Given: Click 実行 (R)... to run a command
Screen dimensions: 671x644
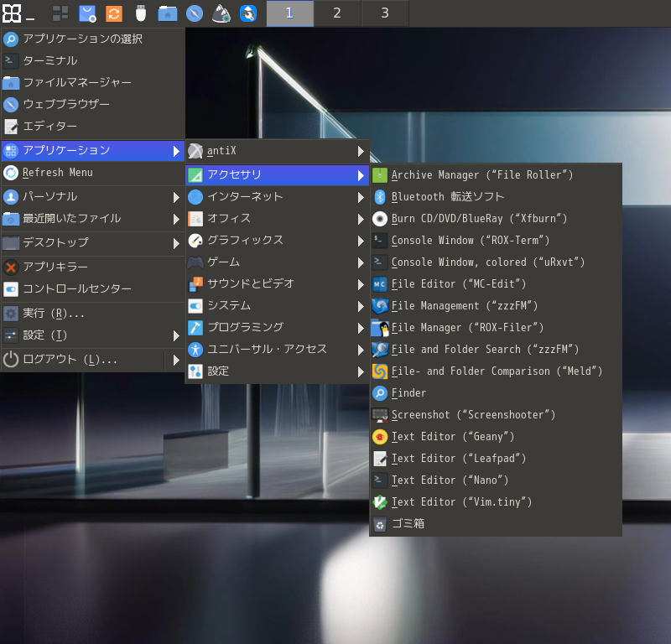Looking at the screenshot, I should tap(54, 314).
